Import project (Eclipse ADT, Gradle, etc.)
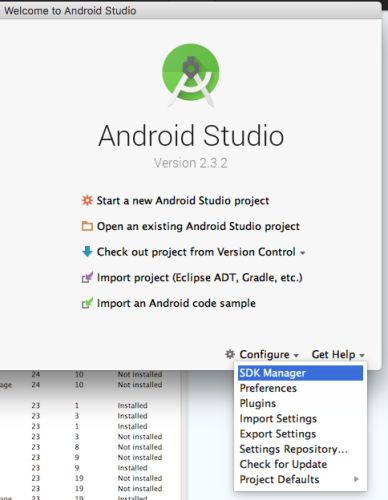 click(199, 278)
